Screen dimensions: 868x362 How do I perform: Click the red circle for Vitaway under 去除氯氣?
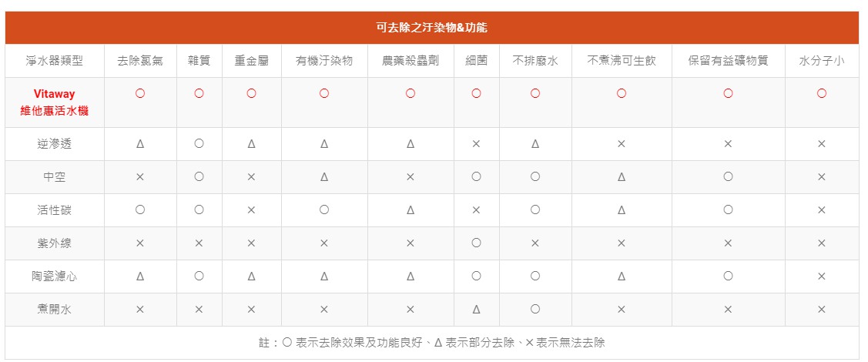[140, 93]
